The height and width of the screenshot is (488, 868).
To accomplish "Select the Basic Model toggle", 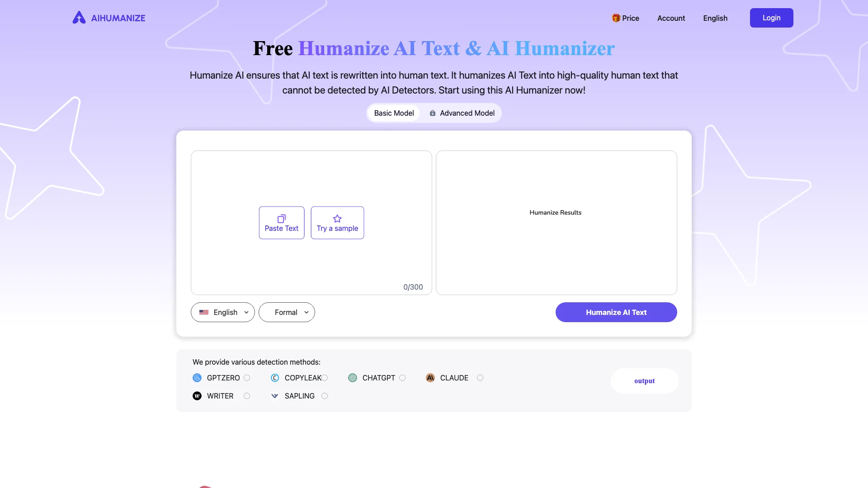I will 394,113.
